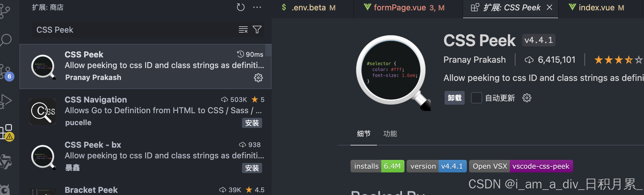Click the 暴鑫 publisher name
The height and width of the screenshot is (195, 644).
(72, 168)
